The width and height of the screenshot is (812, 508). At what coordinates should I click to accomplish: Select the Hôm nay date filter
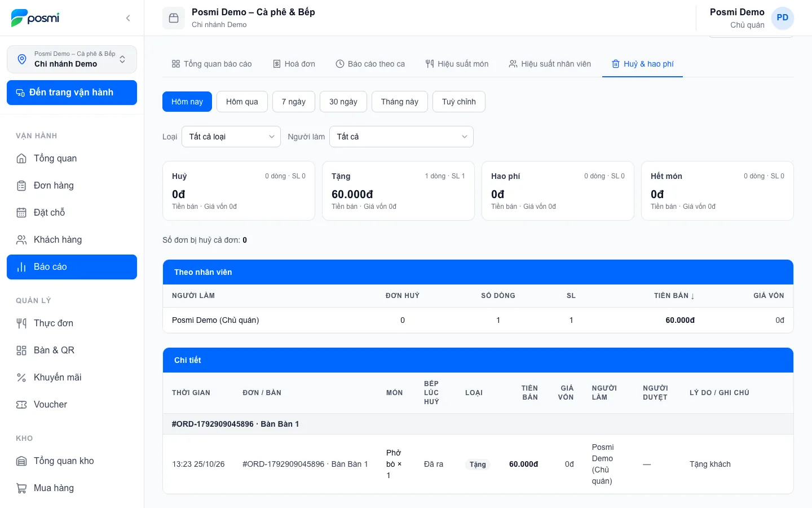tap(187, 102)
